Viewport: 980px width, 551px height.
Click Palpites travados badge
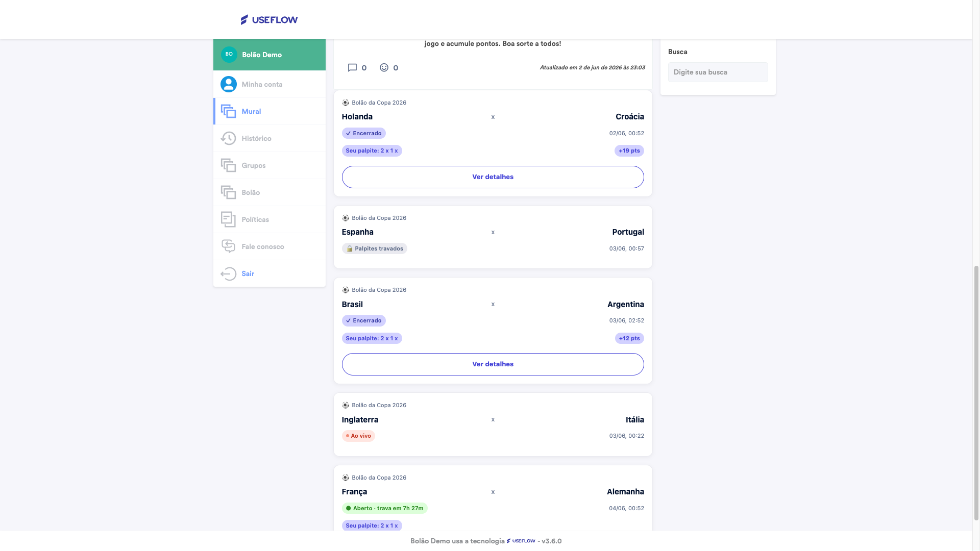point(375,248)
